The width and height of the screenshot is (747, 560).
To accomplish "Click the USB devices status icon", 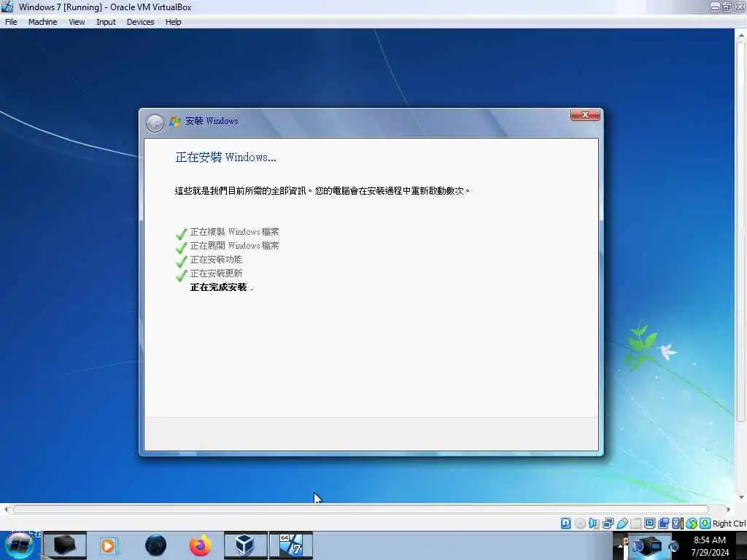I will [x=622, y=524].
